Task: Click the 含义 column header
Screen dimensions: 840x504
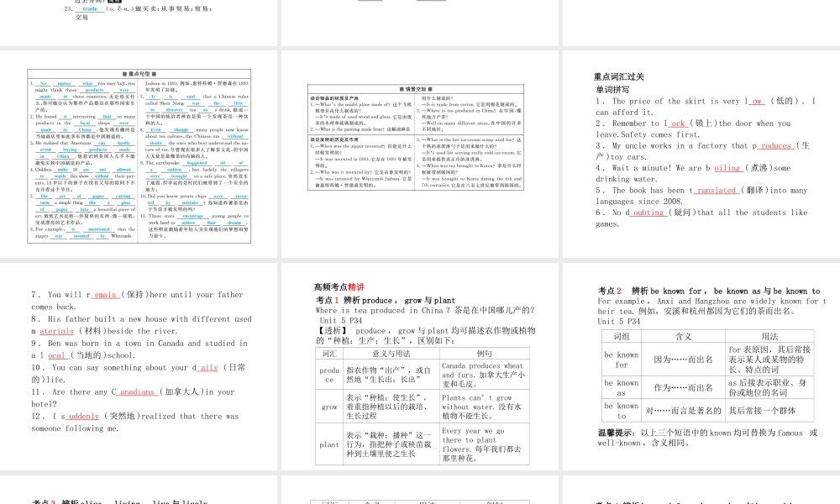Action: (x=683, y=336)
